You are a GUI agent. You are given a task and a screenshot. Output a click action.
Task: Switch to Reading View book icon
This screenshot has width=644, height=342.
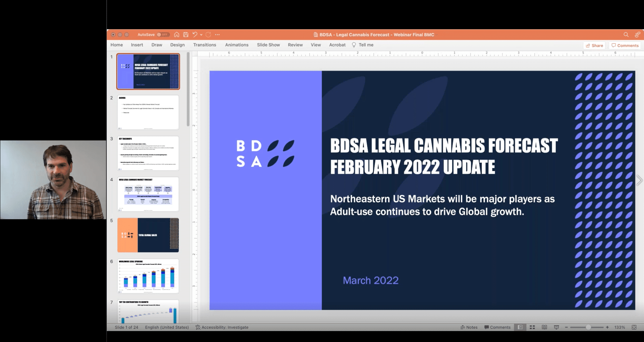point(544,327)
